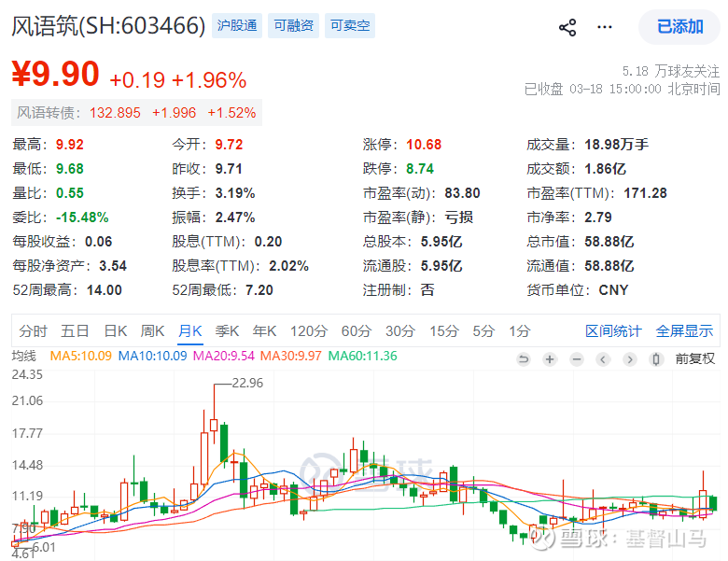Click MA10:10.09 indicator value
This screenshot has width=728, height=561.
tap(153, 357)
